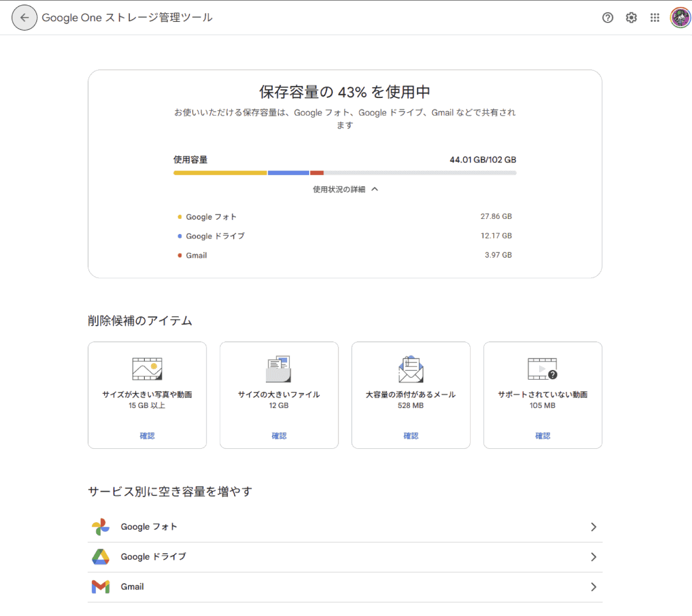Click 確認 under 大容量の添付があるメール

pyautogui.click(x=411, y=436)
